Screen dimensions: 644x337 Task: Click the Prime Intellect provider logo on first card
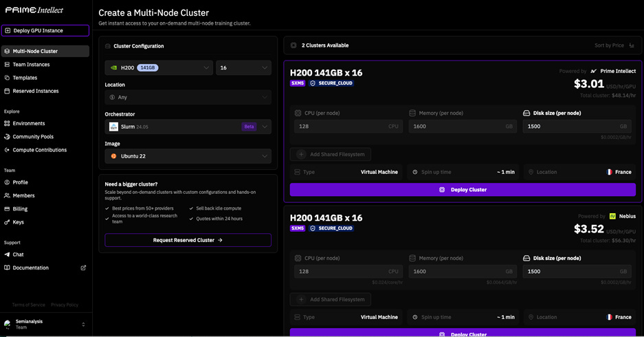click(x=593, y=71)
